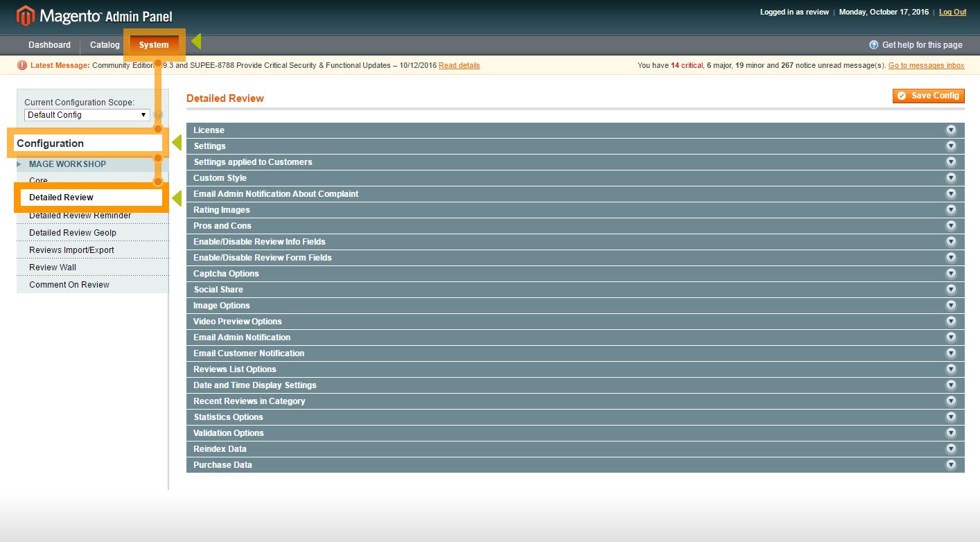
Task: Select Detailed Review GeoIp sidebar tab
Action: pos(92,233)
